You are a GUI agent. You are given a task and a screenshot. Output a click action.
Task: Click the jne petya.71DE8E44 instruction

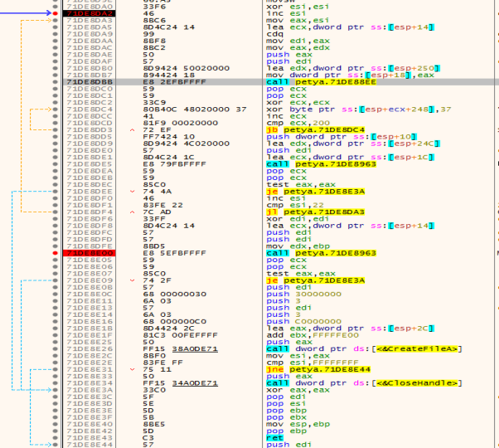(x=318, y=370)
